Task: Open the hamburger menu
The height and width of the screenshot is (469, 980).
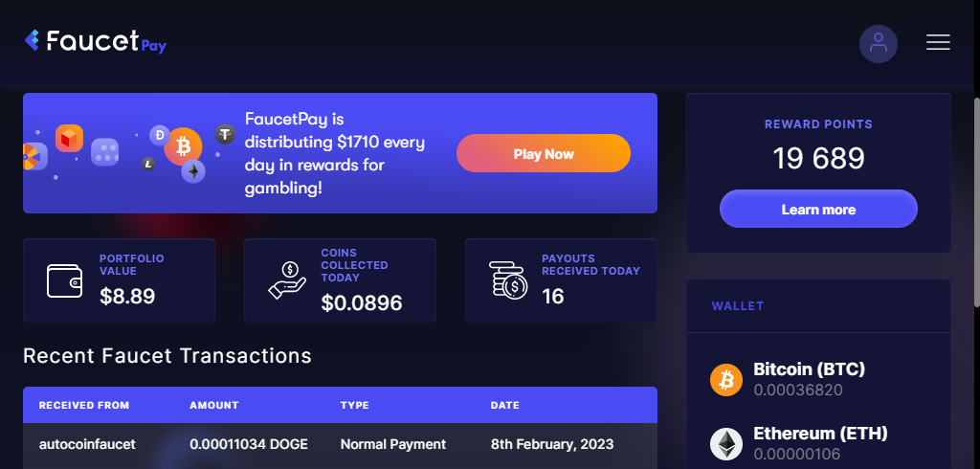Action: pyautogui.click(x=938, y=42)
